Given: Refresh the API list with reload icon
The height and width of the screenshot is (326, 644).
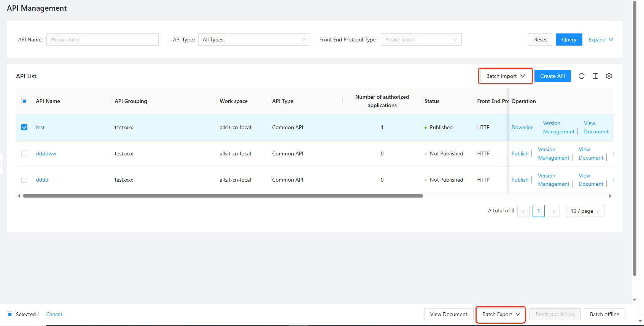Looking at the screenshot, I should (582, 76).
